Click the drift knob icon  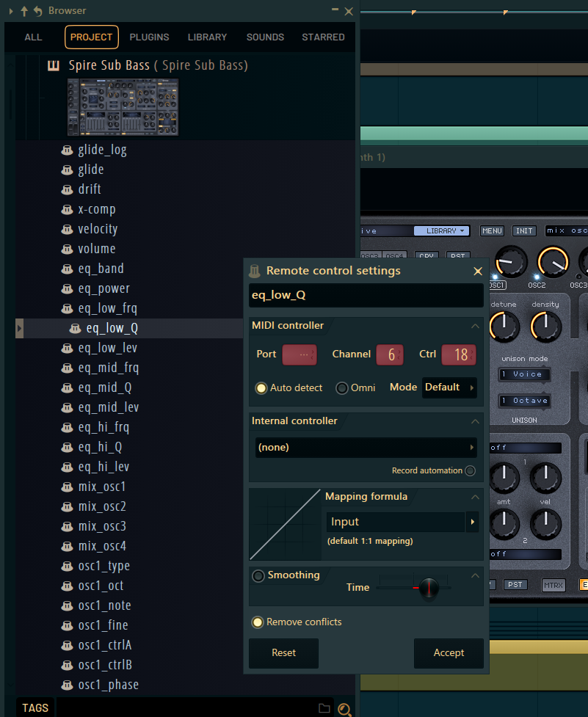pos(68,189)
